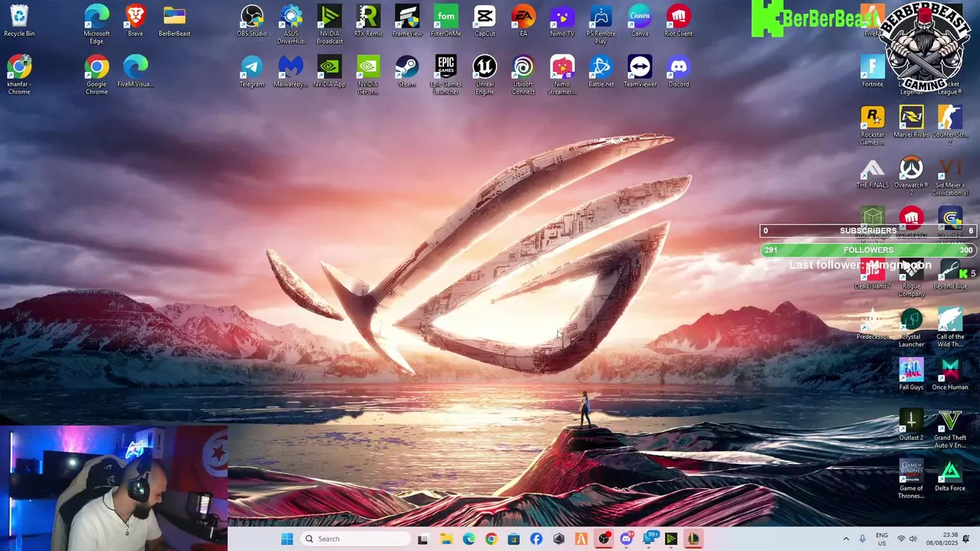
Task: Open Once Human shortcut
Action: [950, 374]
